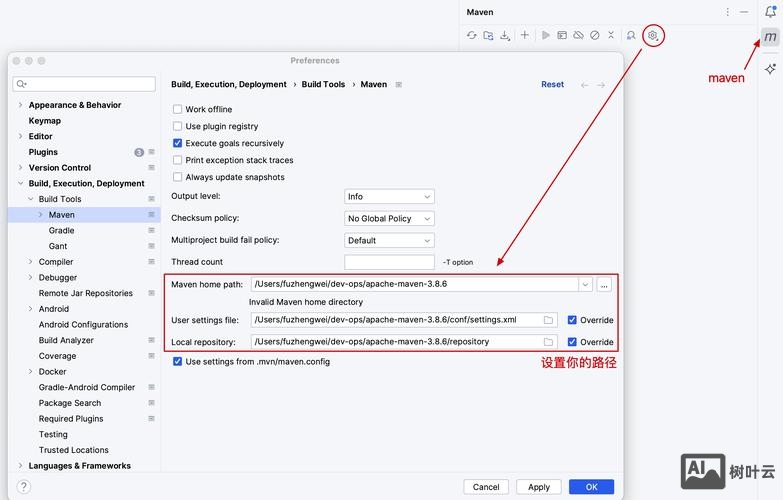
Task: Click the Maven settings gear icon
Action: [653, 35]
